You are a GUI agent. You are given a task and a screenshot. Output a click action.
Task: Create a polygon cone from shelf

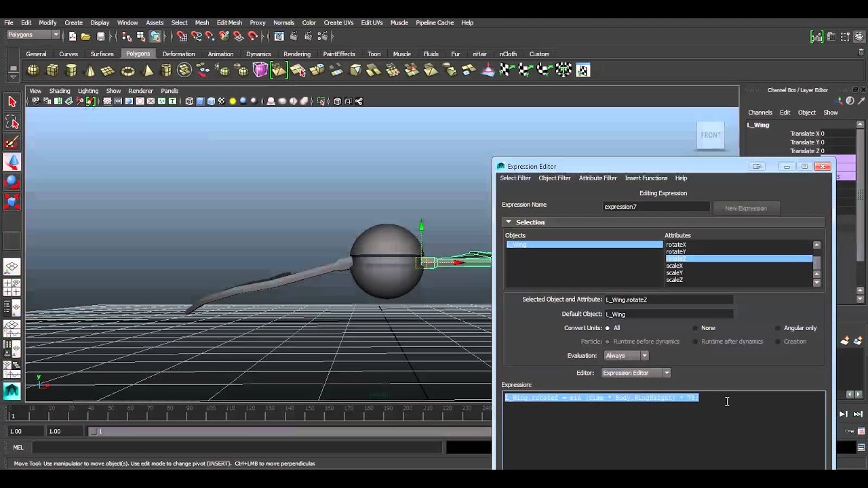[90, 70]
